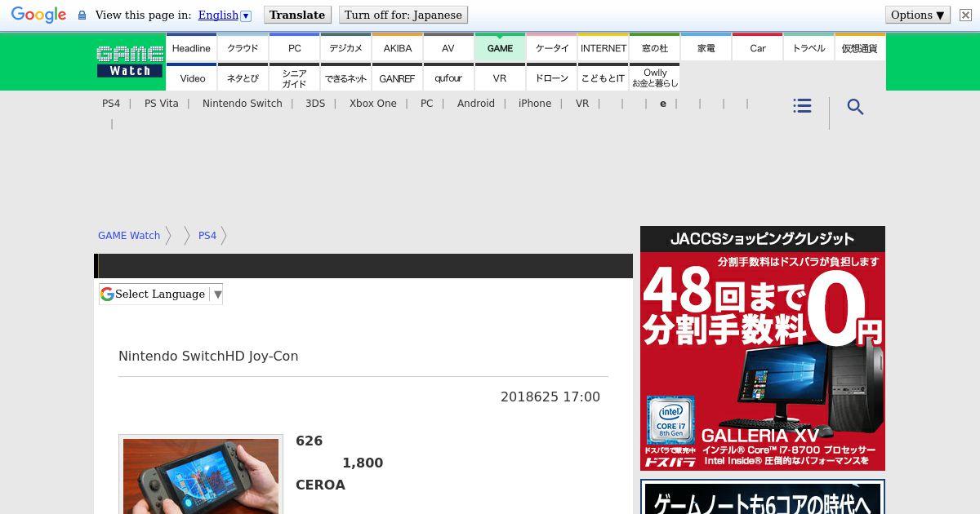Click the ゲームノートも6コア ad banner
The image size is (980, 514).
click(763, 497)
